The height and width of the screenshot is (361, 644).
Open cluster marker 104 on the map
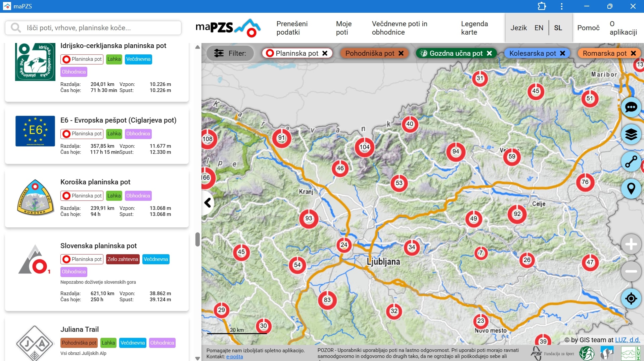click(x=364, y=147)
